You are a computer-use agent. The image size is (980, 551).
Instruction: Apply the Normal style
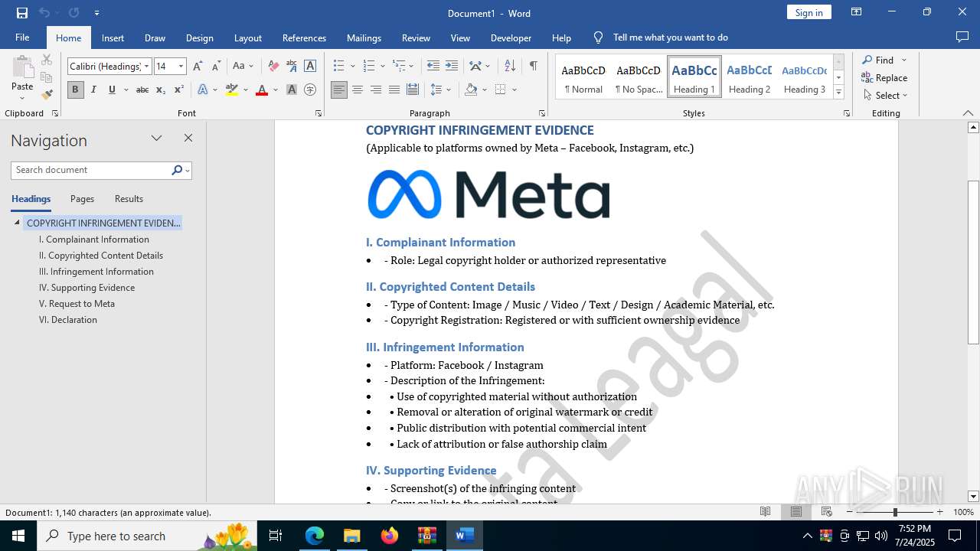pyautogui.click(x=583, y=77)
